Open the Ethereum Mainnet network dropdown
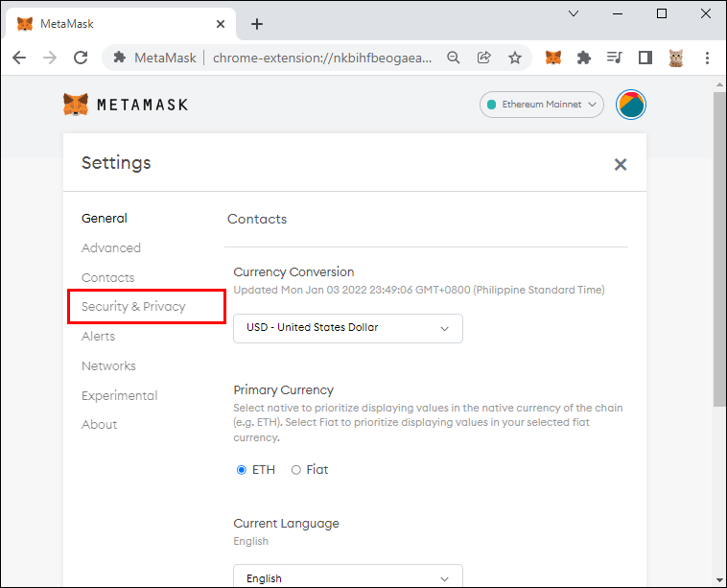 (542, 105)
